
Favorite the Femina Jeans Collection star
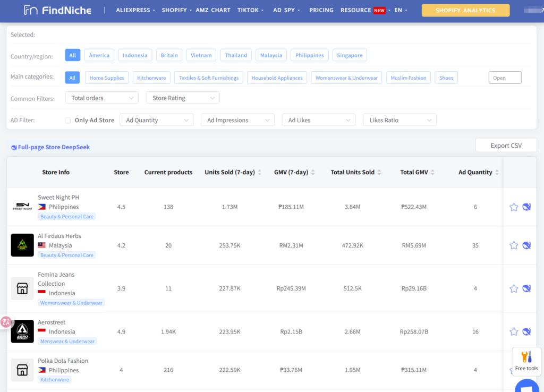click(x=514, y=288)
